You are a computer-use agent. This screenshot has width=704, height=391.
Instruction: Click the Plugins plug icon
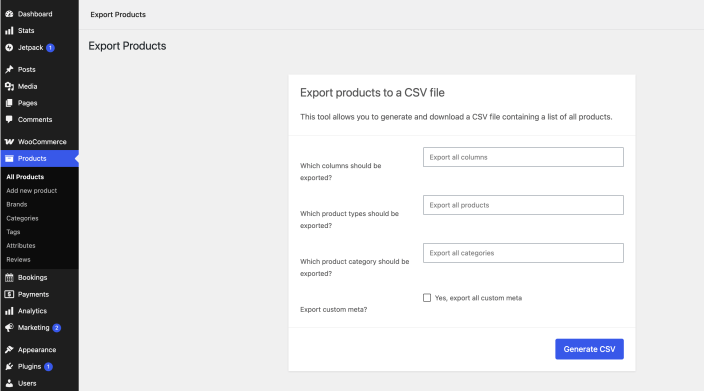9,366
